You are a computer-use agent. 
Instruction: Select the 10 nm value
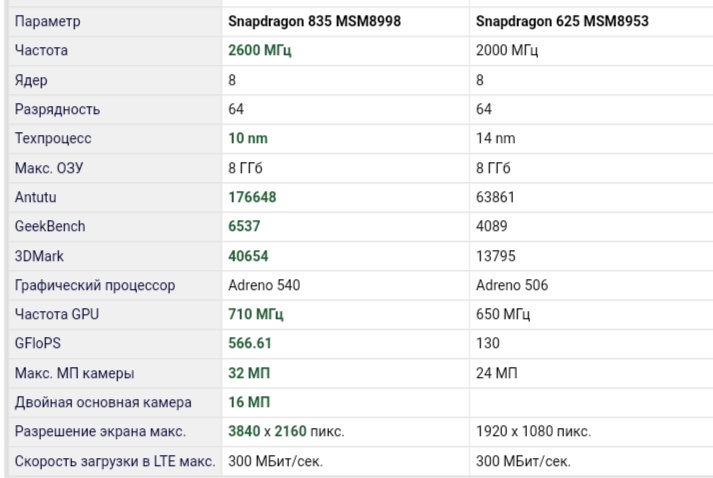(248, 138)
